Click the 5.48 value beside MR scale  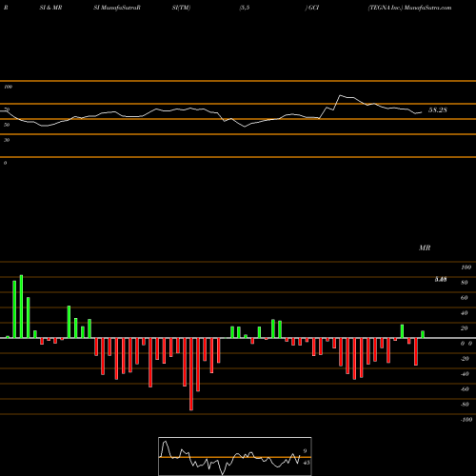tap(441, 280)
